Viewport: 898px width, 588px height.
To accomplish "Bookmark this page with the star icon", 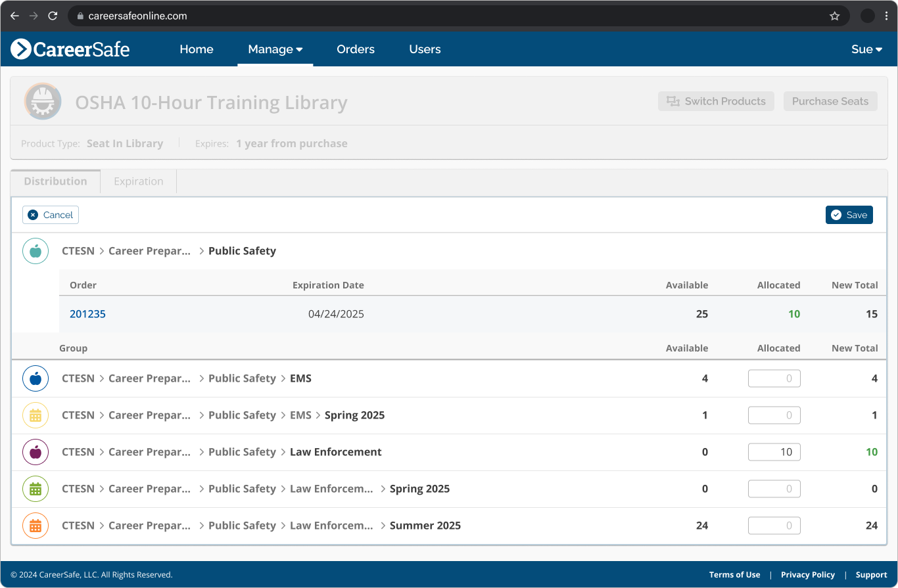I will [x=834, y=16].
